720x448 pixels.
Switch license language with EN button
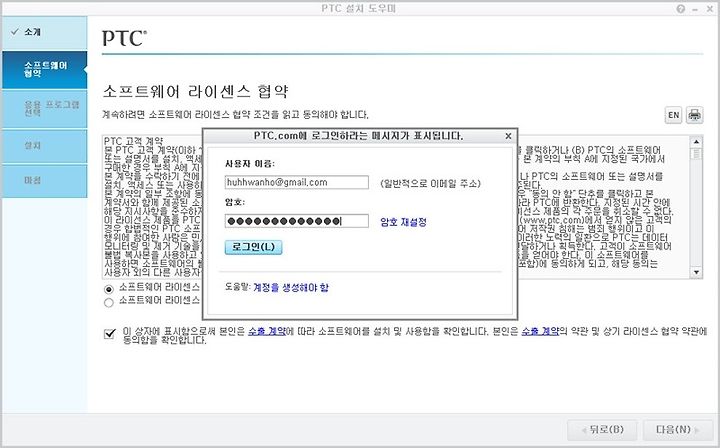pos(673,115)
